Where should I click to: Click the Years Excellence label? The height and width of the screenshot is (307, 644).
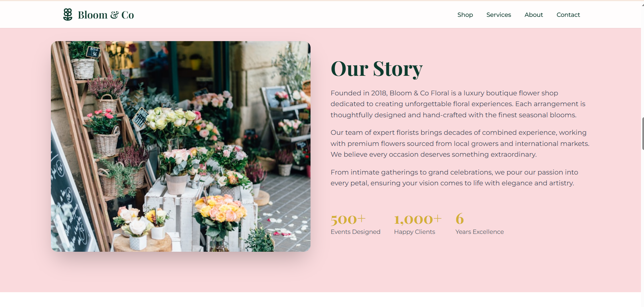479,232
